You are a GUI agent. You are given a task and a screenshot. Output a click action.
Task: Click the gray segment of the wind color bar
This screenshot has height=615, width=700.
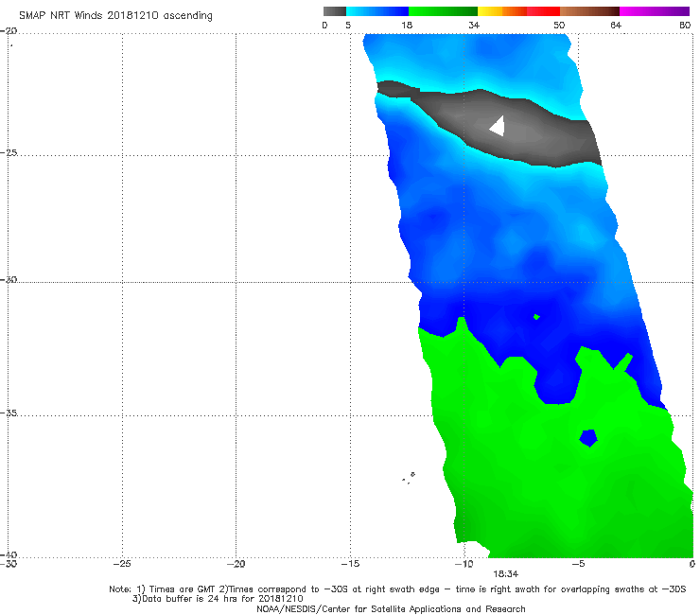click(x=335, y=11)
